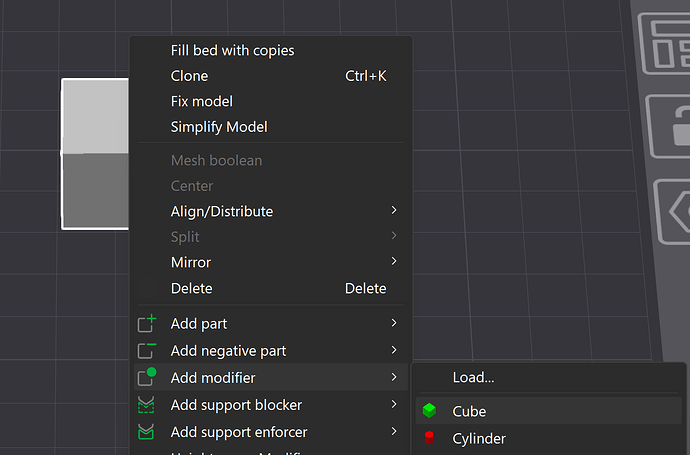Click the Add part plus icon
Image resolution: width=690 pixels, height=455 pixels.
[x=147, y=323]
